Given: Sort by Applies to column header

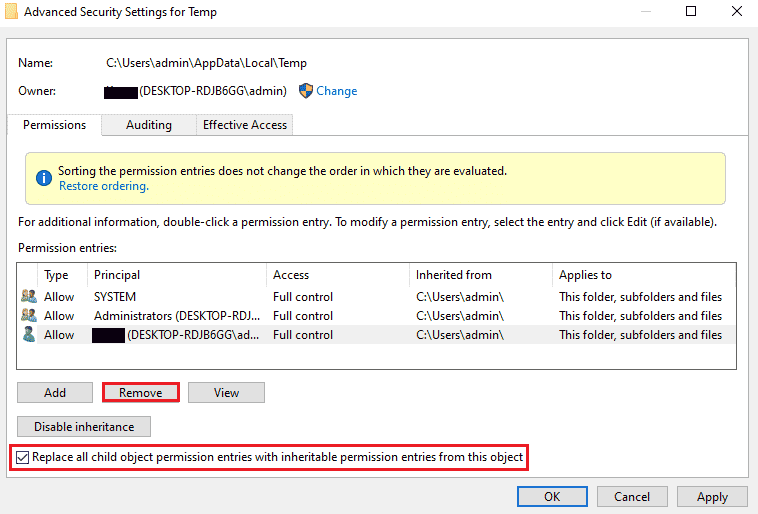Looking at the screenshot, I should pos(644,275).
